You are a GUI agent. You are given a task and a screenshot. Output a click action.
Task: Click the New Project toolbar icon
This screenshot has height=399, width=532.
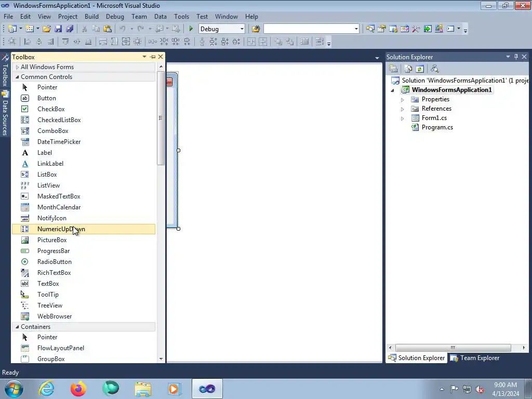[12, 29]
